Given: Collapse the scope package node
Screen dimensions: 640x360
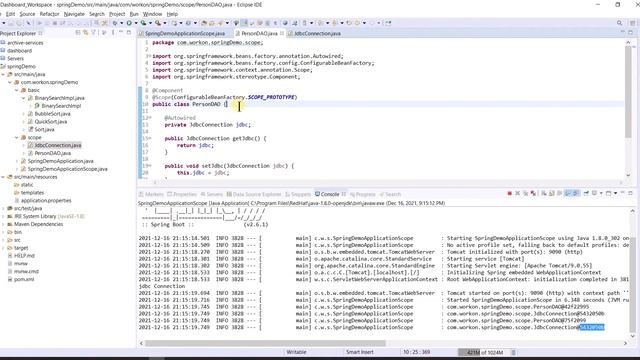Looking at the screenshot, I should tap(17, 138).
